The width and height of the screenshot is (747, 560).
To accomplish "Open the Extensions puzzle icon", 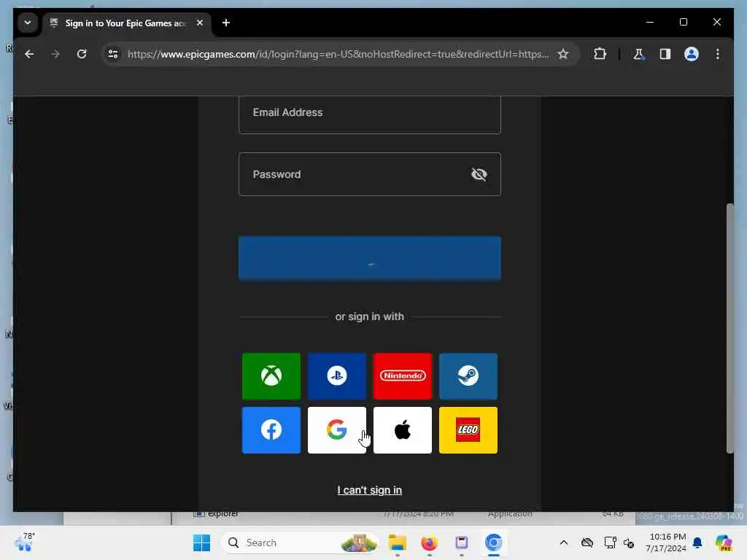I will point(600,54).
